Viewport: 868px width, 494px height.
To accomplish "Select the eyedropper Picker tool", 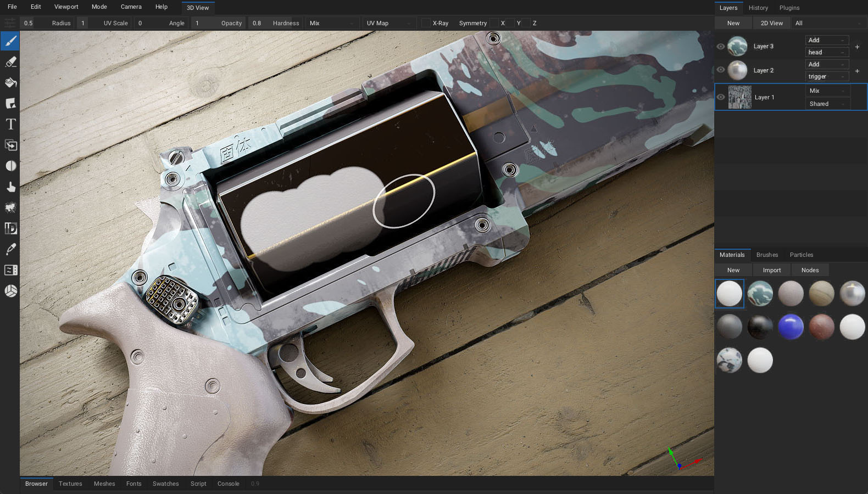I will (x=10, y=249).
